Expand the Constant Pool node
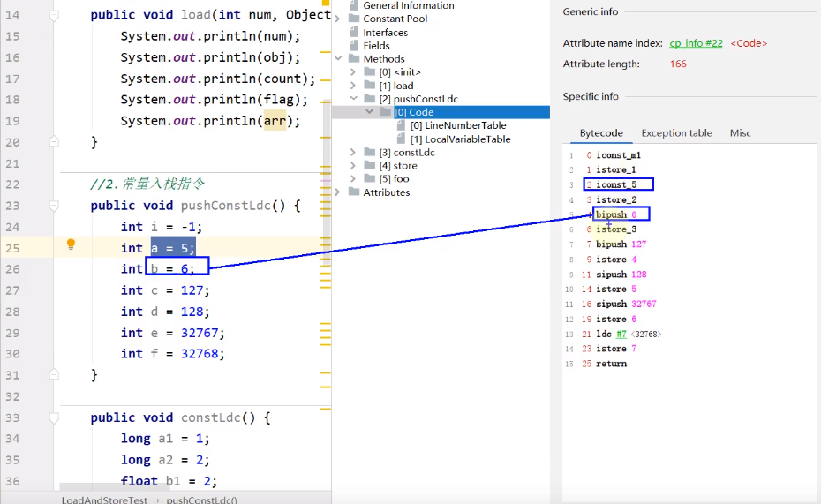The height and width of the screenshot is (504, 821). 338,19
